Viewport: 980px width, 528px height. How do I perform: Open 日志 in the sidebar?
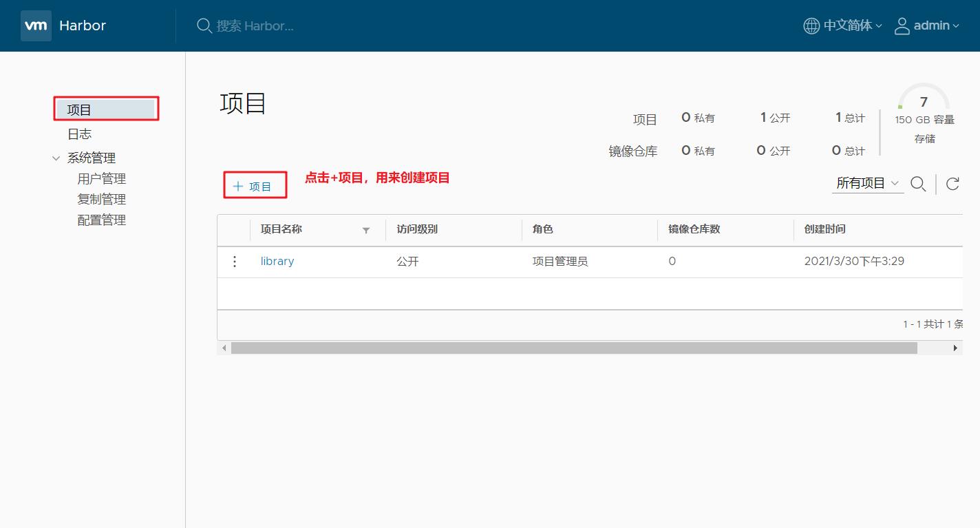click(x=79, y=134)
